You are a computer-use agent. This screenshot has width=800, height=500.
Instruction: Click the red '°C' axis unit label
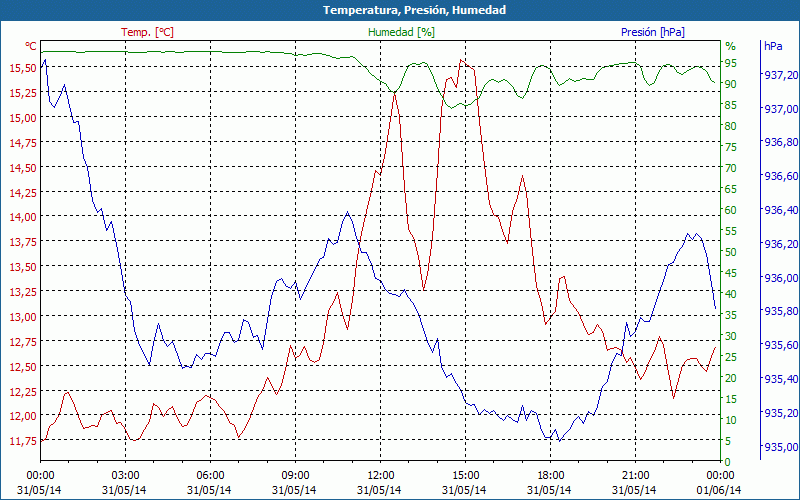tap(31, 46)
